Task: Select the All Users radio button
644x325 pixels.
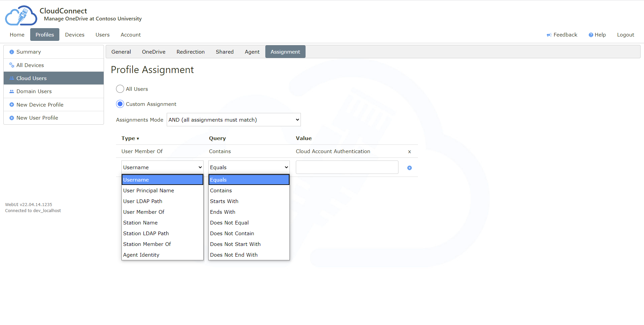Action: (x=120, y=89)
